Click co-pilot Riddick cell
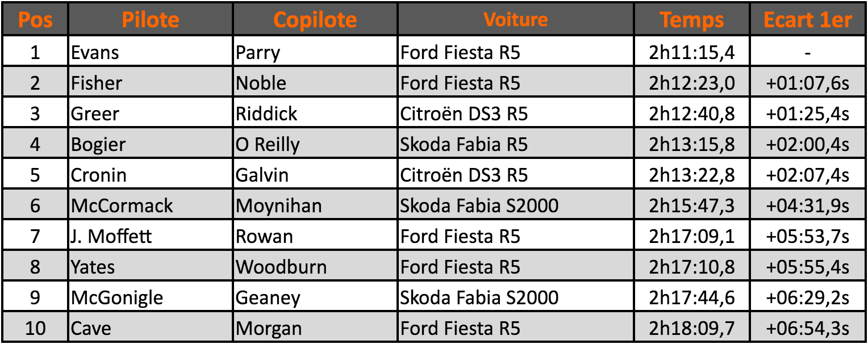This screenshot has height=344, width=868. [266, 114]
